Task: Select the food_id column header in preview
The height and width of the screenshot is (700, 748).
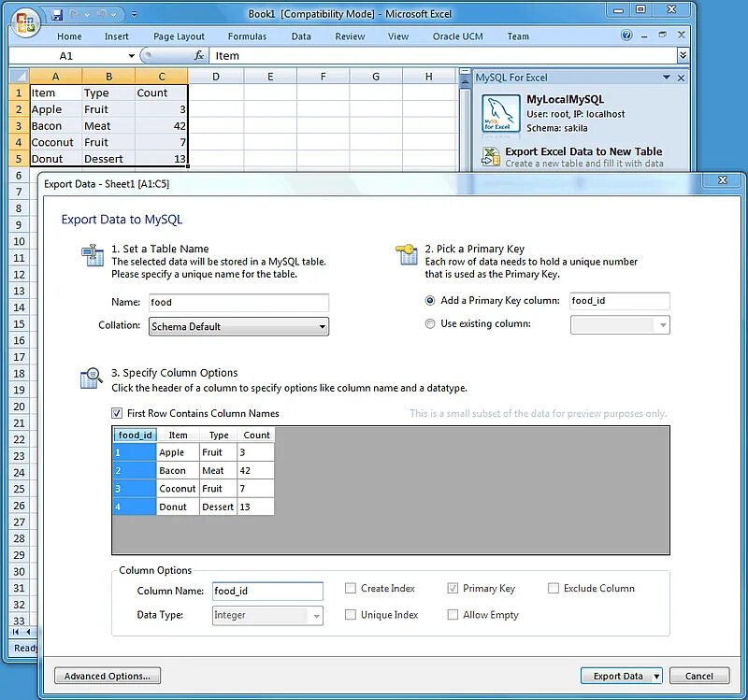Action: tap(135, 435)
